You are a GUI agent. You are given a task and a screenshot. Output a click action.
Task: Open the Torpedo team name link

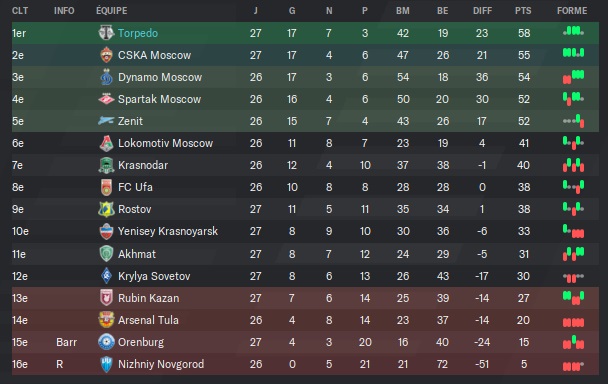(138, 33)
